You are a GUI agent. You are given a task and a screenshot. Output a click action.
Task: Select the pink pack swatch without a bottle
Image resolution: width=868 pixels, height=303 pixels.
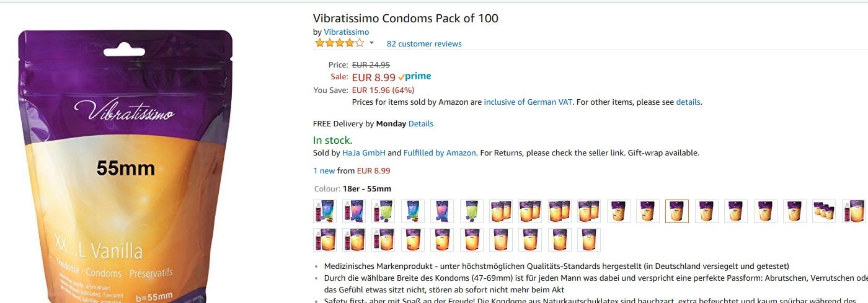(x=442, y=211)
